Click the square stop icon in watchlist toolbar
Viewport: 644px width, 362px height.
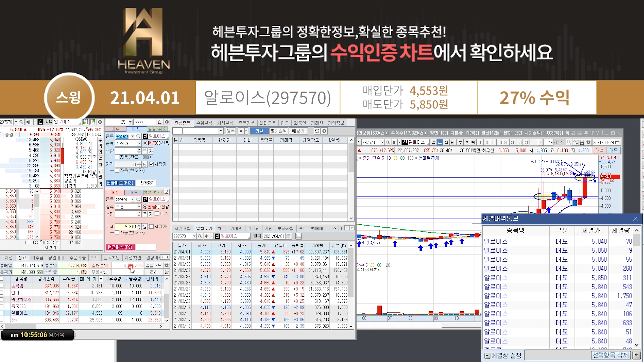[x=241, y=131]
